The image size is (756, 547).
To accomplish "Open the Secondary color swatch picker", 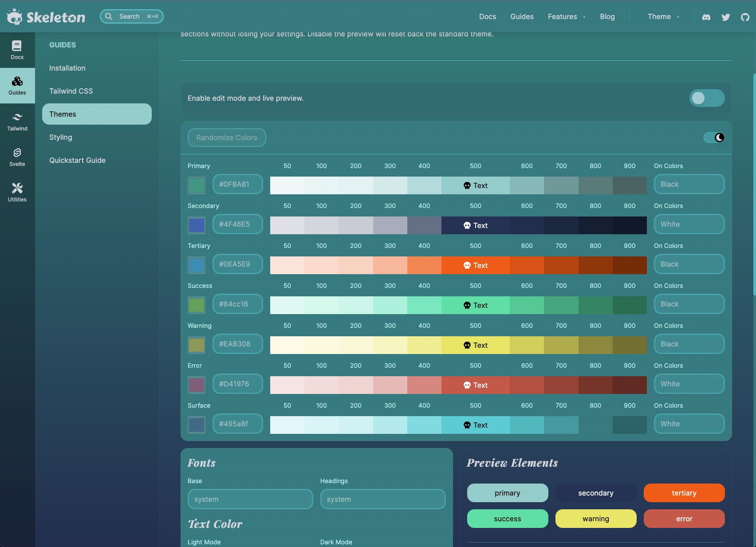I will point(197,225).
